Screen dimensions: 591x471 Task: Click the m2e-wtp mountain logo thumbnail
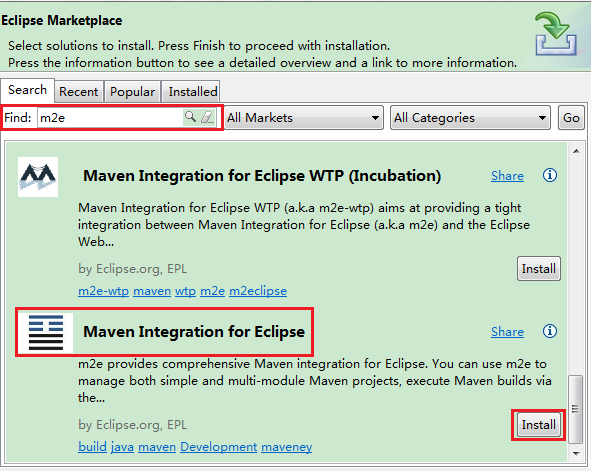tap(38, 177)
